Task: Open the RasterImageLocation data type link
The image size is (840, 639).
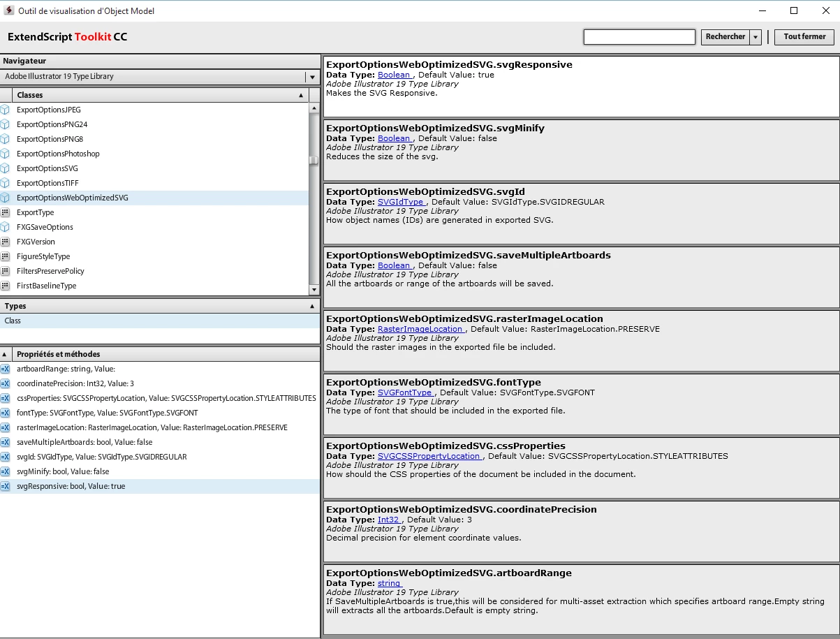Action: (421, 329)
